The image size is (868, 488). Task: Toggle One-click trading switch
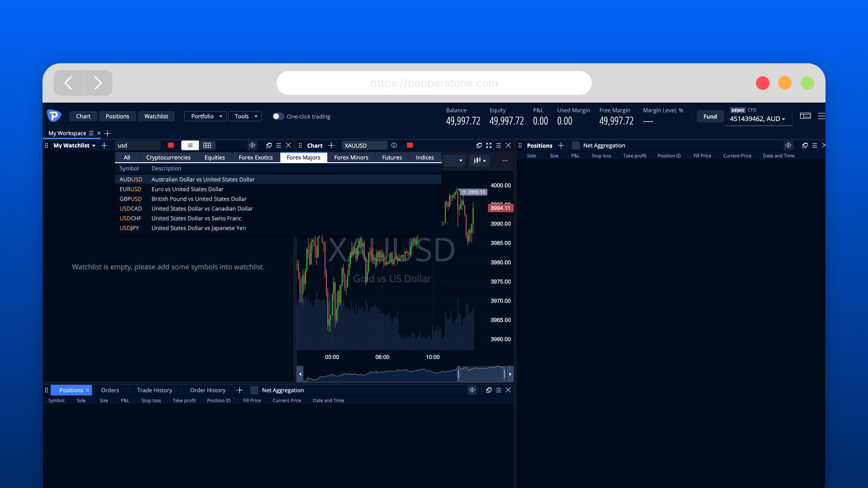pos(278,117)
